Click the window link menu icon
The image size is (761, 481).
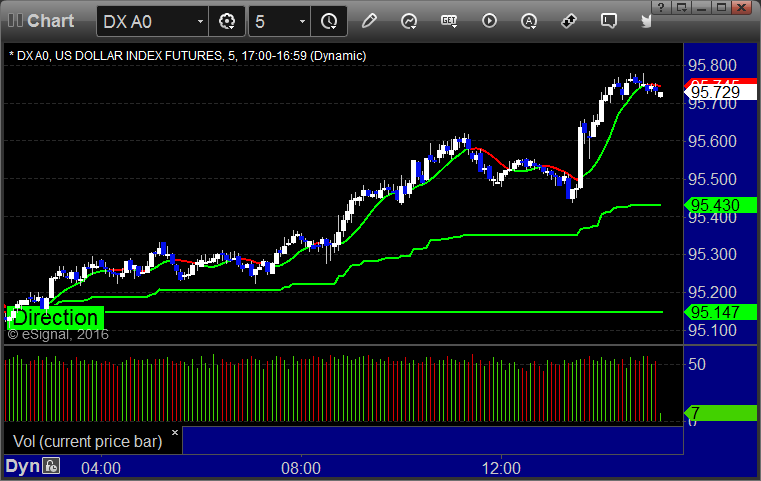click(681, 7)
